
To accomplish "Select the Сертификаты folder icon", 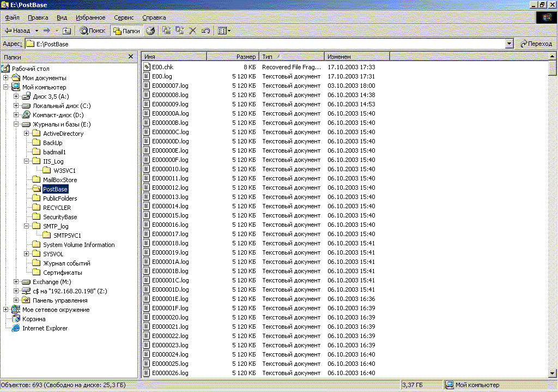I will coord(37,272).
